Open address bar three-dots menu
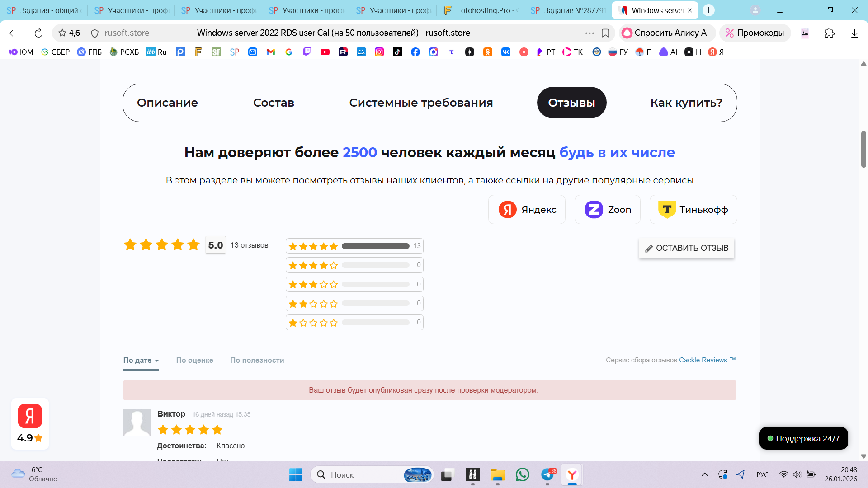The width and height of the screenshot is (868, 488). point(590,33)
